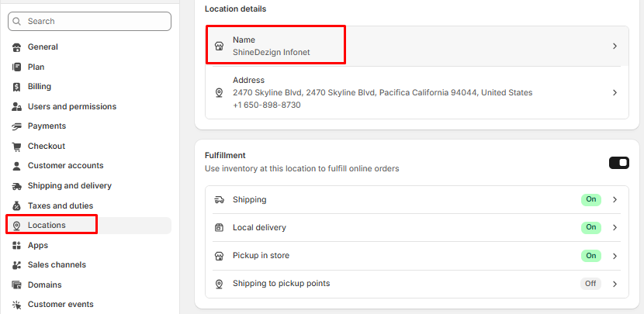Click the Payments hand icon
644x314 pixels.
16,126
